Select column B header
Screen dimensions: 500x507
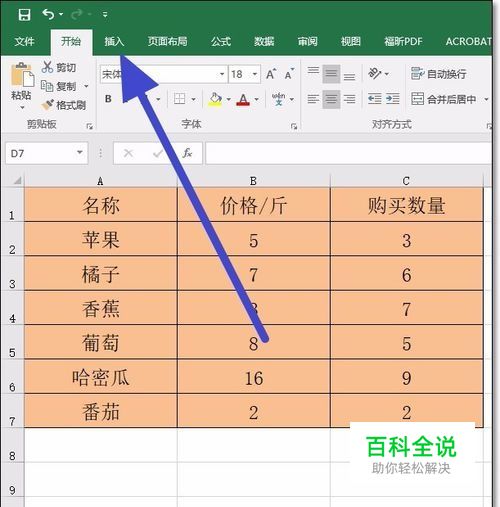coord(253,180)
